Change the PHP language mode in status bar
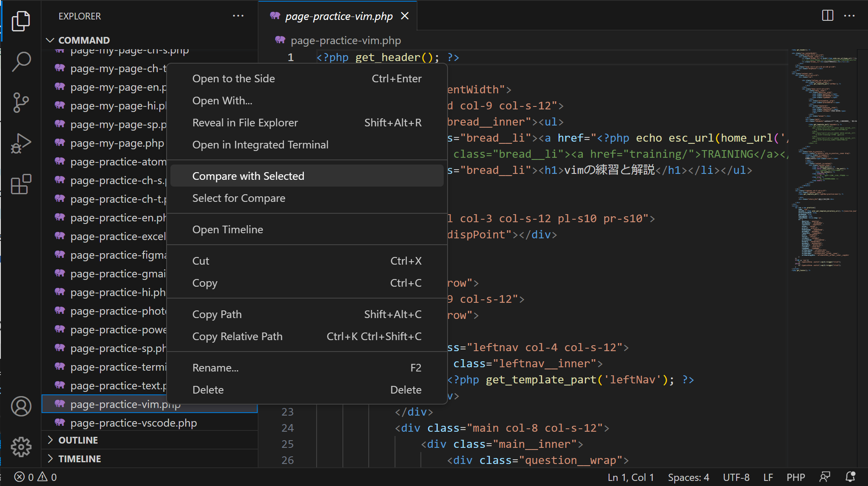Viewport: 868px width, 486px height. click(796, 477)
